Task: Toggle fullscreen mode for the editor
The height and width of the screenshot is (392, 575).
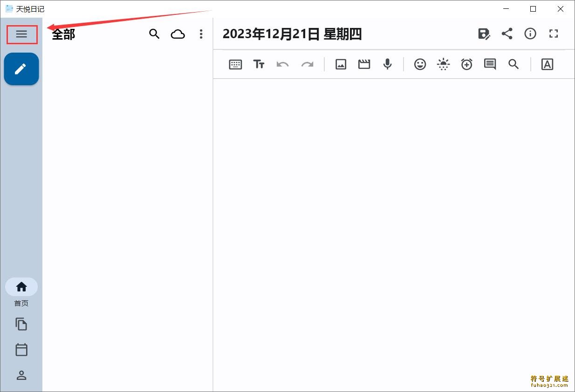Action: [553, 34]
